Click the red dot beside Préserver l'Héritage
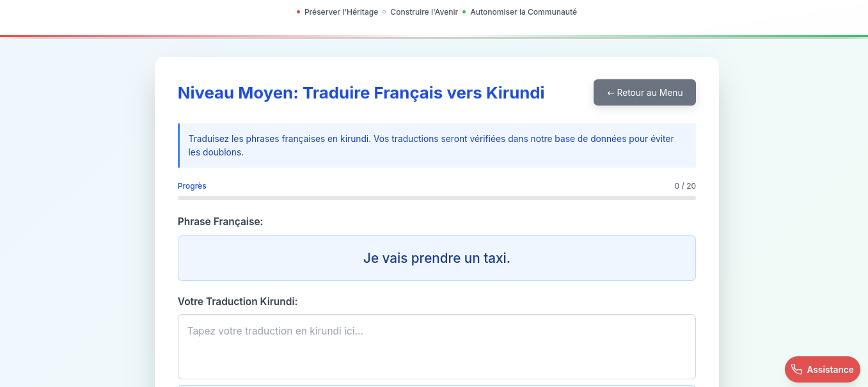This screenshot has width=868, height=387. tap(297, 12)
